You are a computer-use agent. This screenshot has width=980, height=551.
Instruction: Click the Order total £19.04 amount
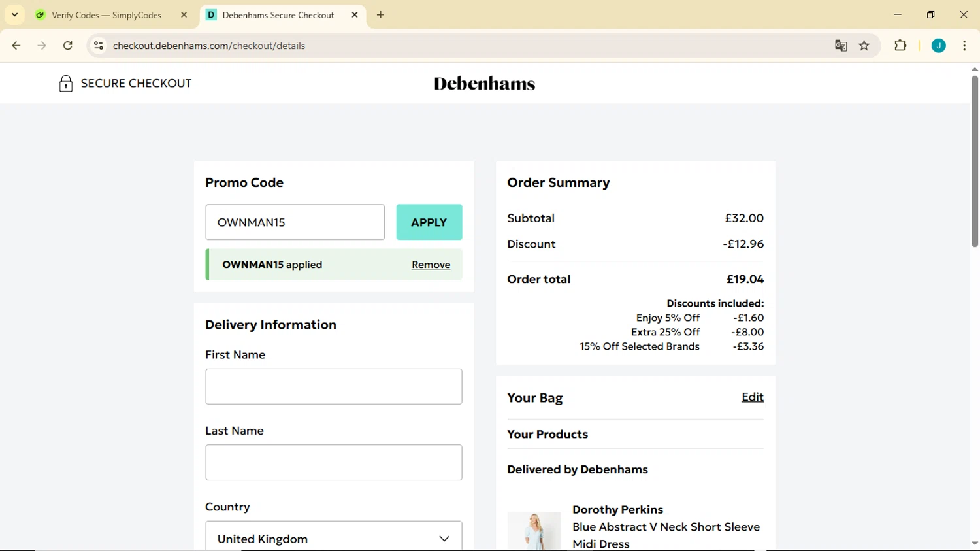(745, 279)
